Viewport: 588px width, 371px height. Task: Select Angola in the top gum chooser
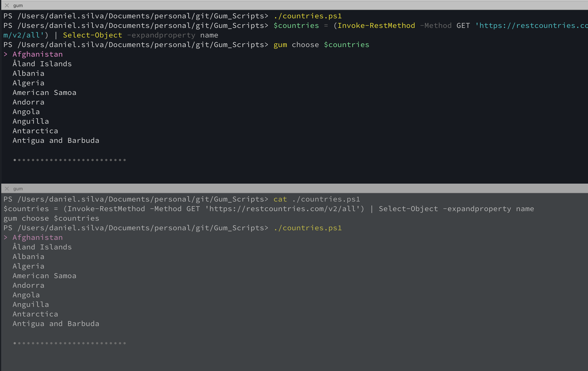[26, 111]
